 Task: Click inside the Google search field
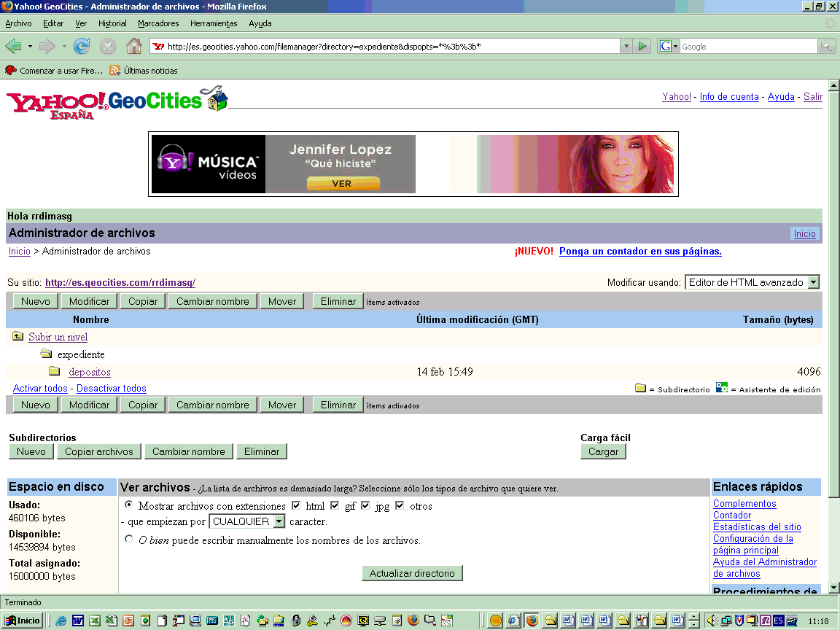(x=748, y=46)
